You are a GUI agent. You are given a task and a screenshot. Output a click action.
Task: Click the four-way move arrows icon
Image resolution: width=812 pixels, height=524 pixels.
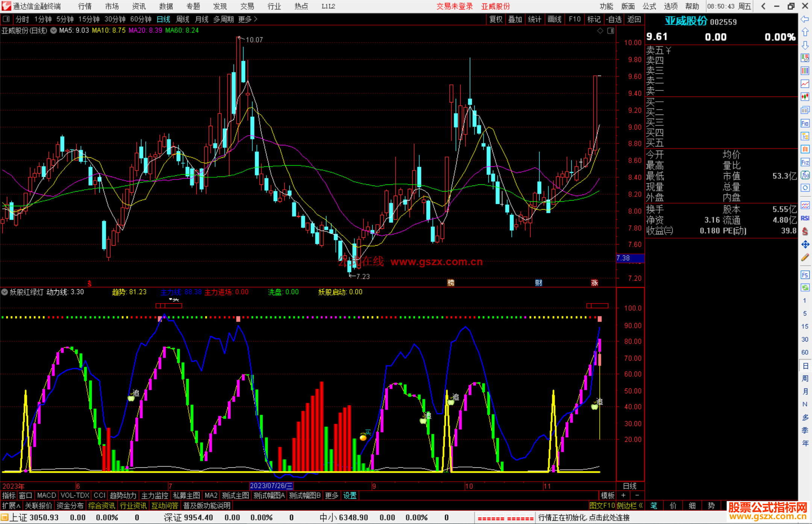(x=805, y=245)
